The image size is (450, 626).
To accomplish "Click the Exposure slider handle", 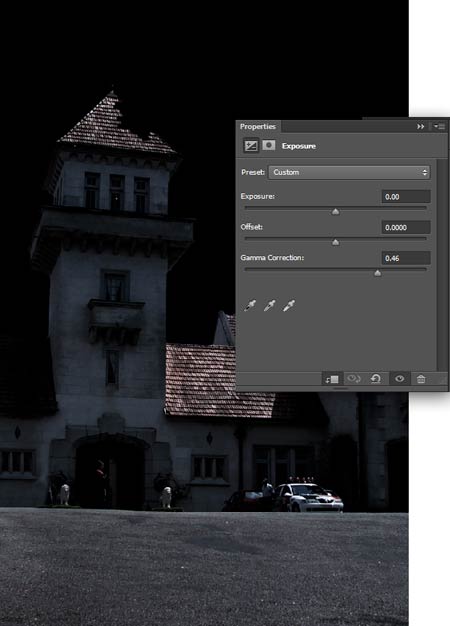I will (x=336, y=212).
